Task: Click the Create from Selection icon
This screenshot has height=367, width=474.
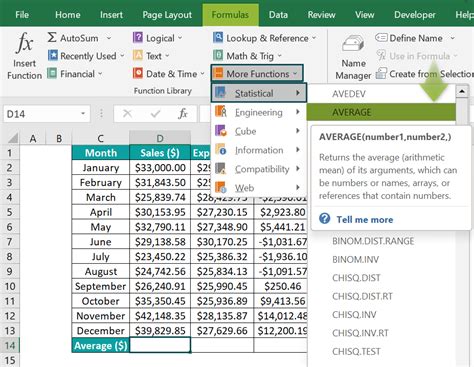Action: (x=381, y=73)
